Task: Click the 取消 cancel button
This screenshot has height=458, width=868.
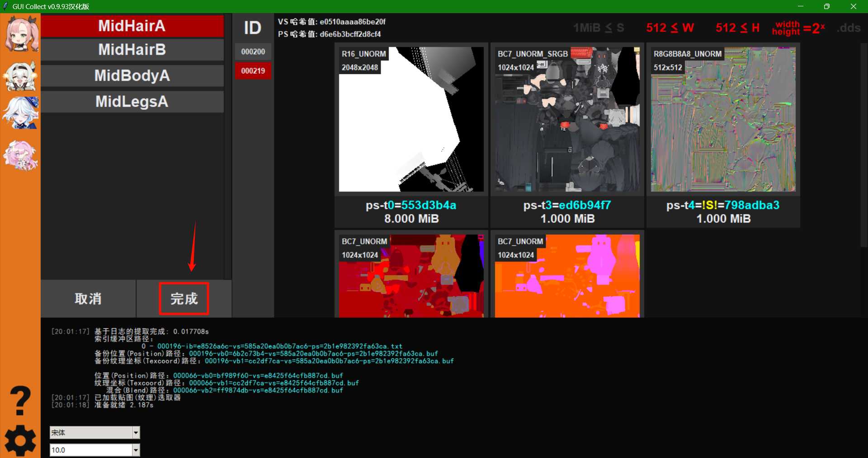Action: (x=88, y=299)
